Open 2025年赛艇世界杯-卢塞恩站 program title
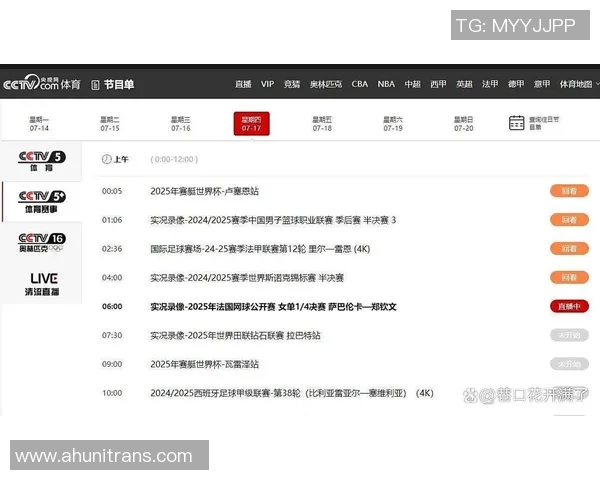Screen dimensions: 600x480 (x=204, y=191)
